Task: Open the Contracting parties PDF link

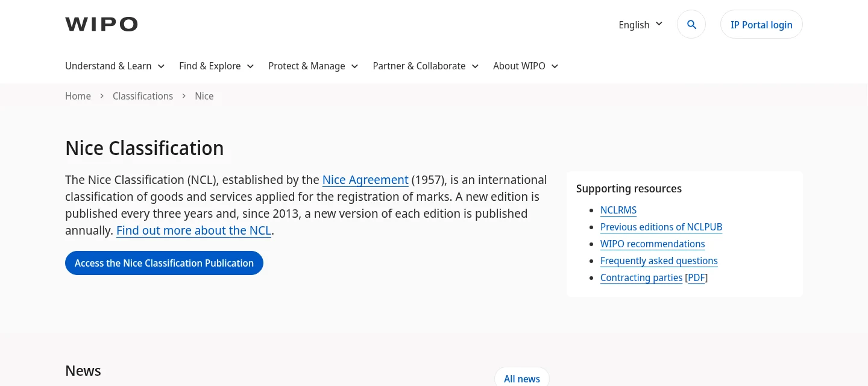Action: pos(696,278)
